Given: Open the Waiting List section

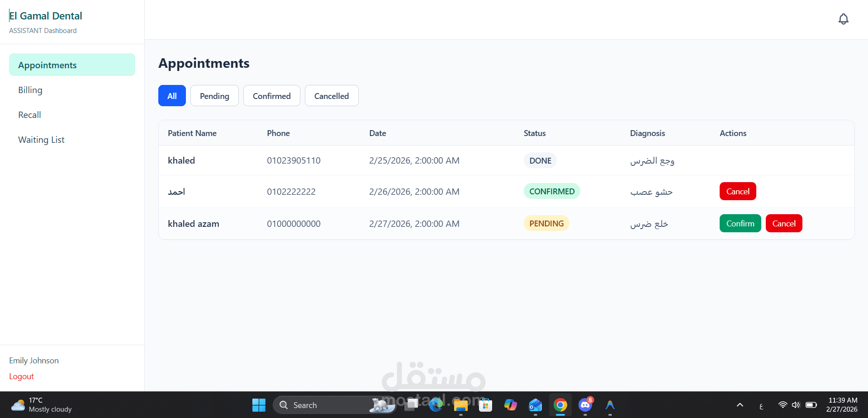Looking at the screenshot, I should (x=41, y=140).
